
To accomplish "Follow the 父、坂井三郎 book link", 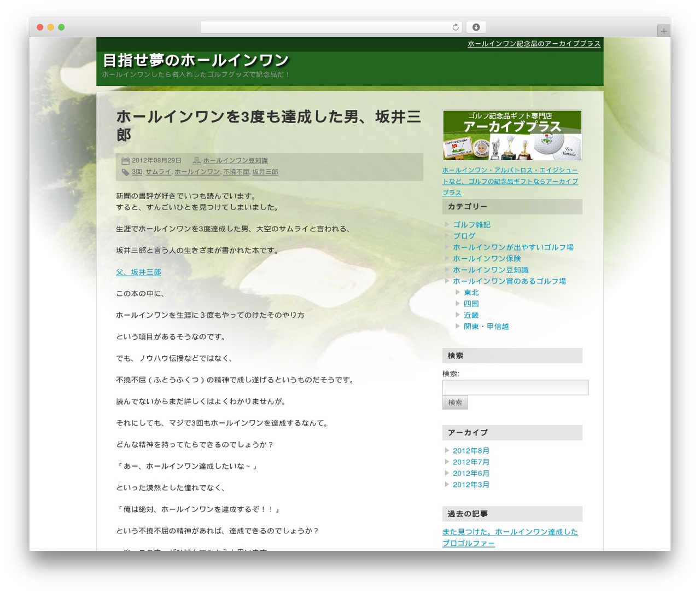I will tap(138, 272).
